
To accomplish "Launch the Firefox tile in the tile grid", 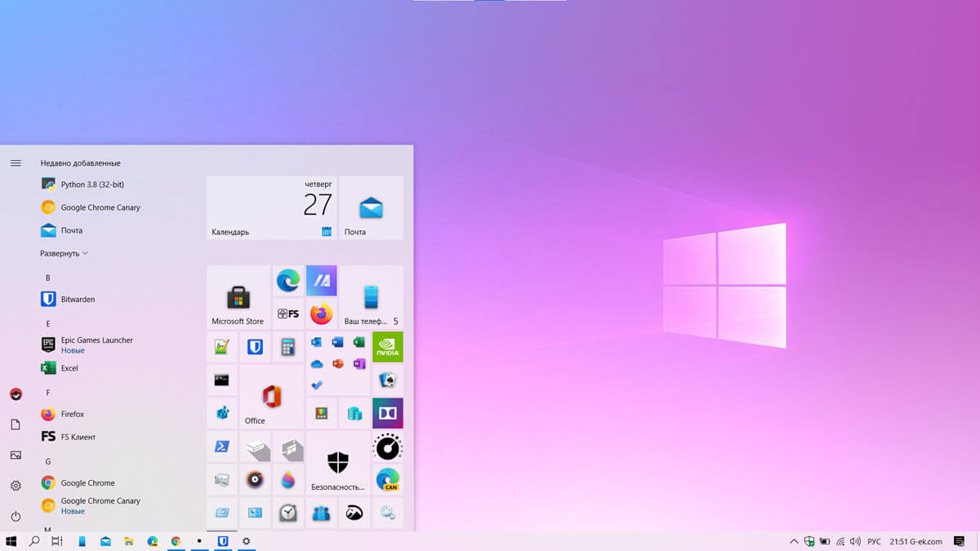I will pyautogui.click(x=321, y=313).
